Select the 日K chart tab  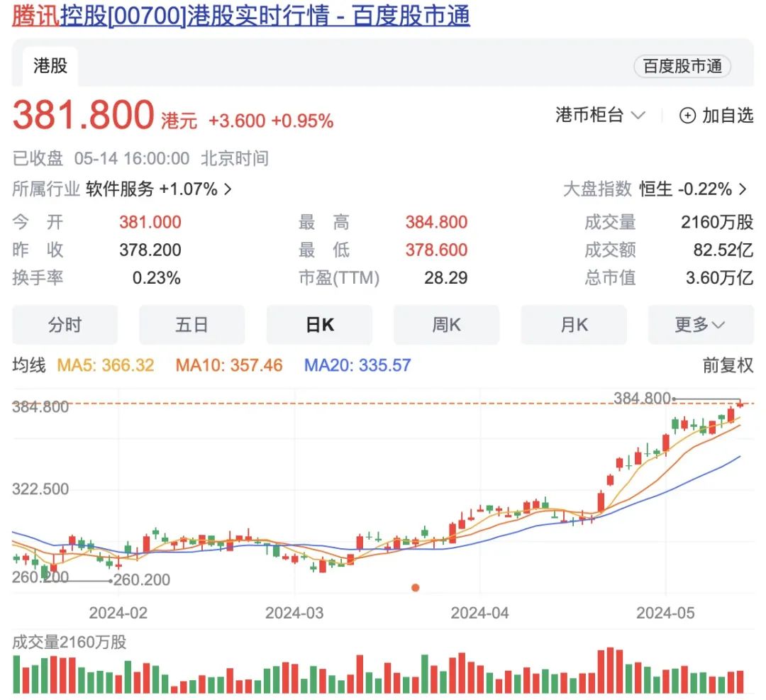319,325
